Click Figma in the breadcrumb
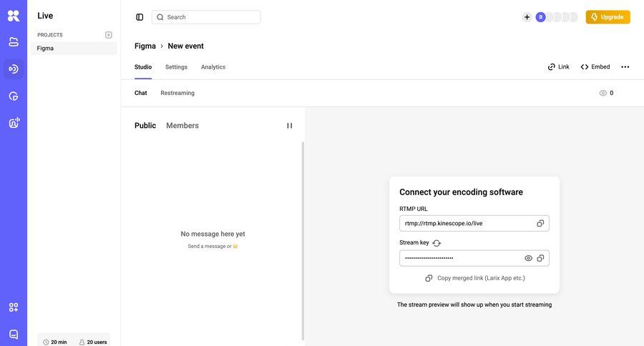This screenshot has width=644, height=346. 145,46
